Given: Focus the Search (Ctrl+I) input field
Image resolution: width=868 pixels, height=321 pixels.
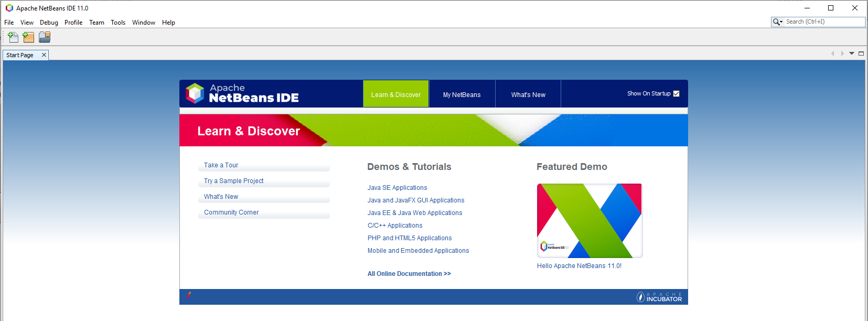Looking at the screenshot, I should coord(825,22).
